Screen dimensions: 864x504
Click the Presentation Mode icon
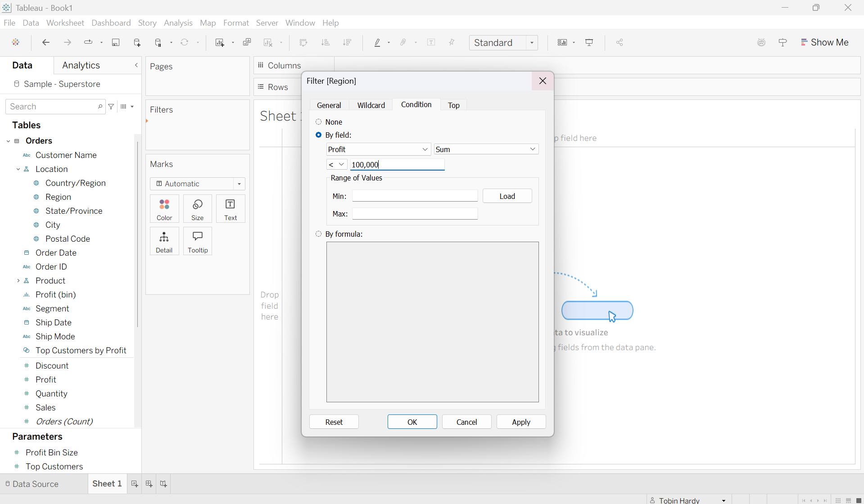589,42
